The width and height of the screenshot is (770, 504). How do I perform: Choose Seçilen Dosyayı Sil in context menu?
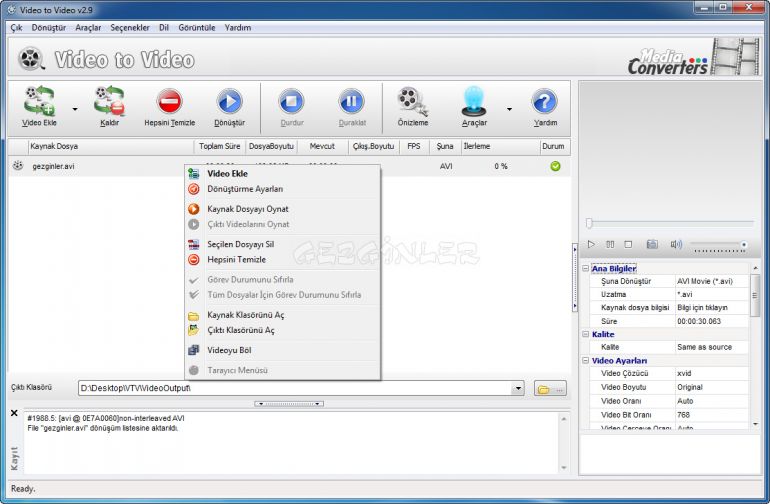282,244
